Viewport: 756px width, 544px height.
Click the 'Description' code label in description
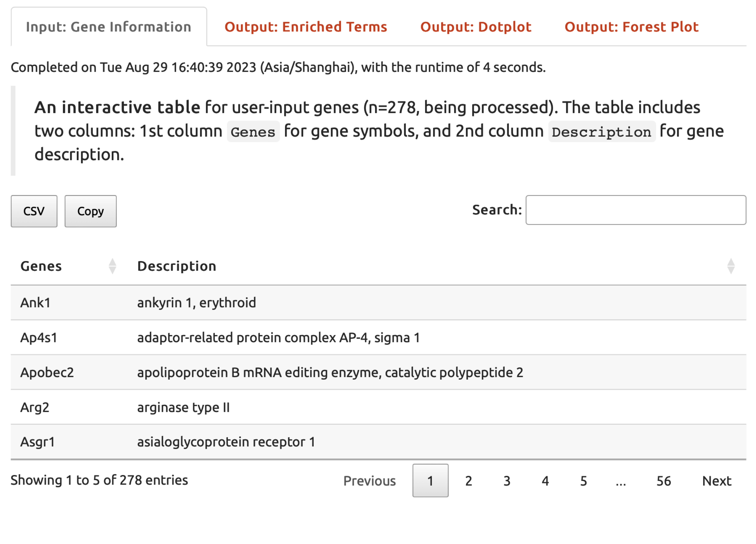tap(602, 132)
